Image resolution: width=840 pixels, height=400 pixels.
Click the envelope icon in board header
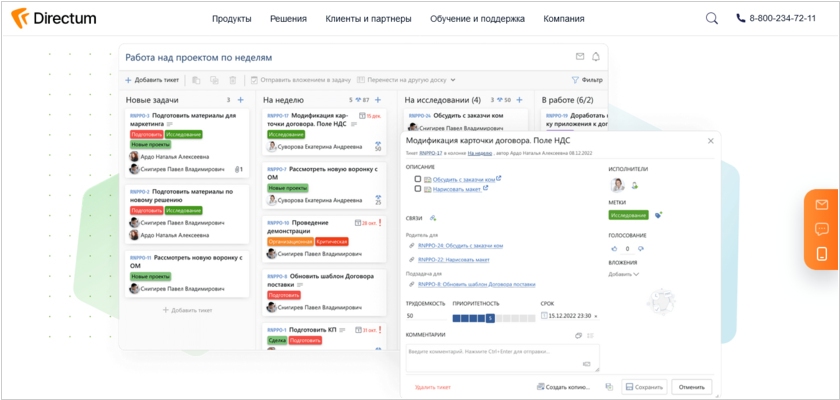coord(580,57)
